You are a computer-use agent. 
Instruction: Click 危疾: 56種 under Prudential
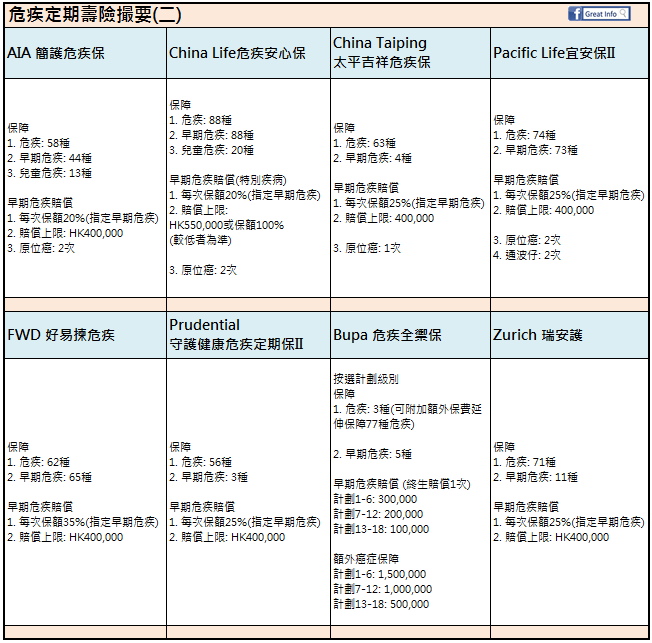click(200, 462)
